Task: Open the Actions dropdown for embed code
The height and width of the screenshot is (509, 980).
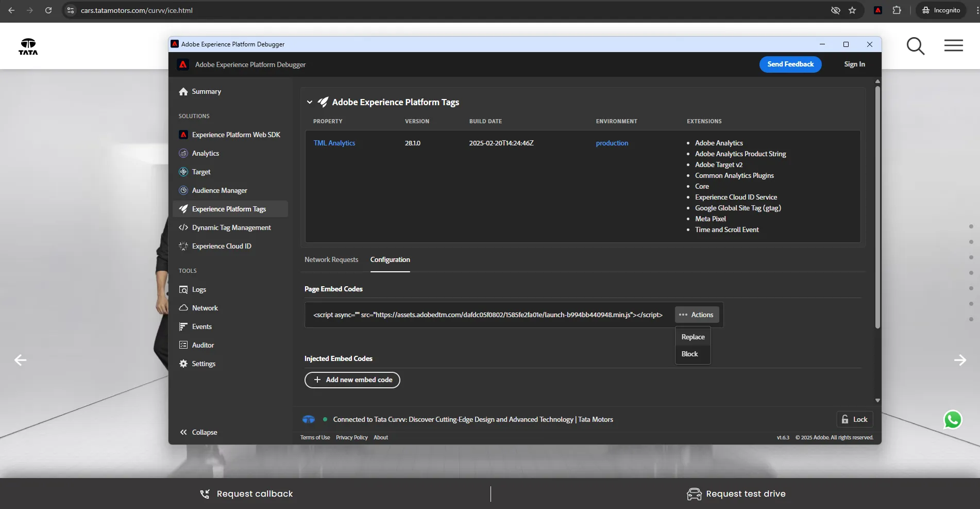Action: tap(696, 315)
